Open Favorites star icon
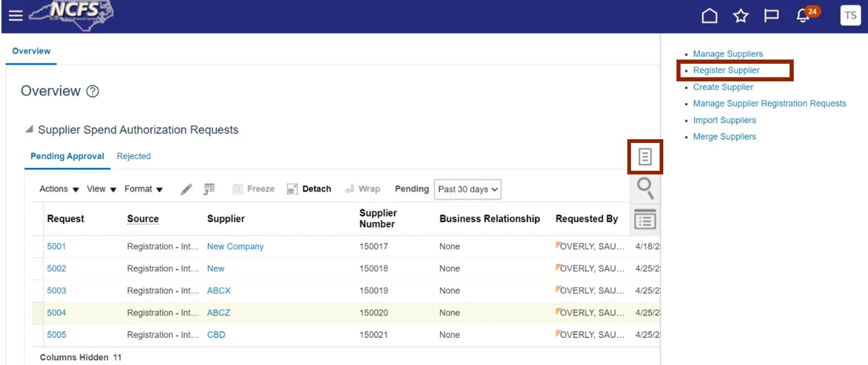The height and width of the screenshot is (365, 868). point(740,16)
